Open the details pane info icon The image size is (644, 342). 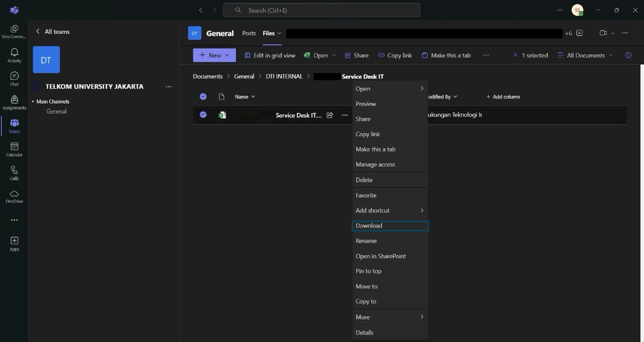tap(628, 55)
